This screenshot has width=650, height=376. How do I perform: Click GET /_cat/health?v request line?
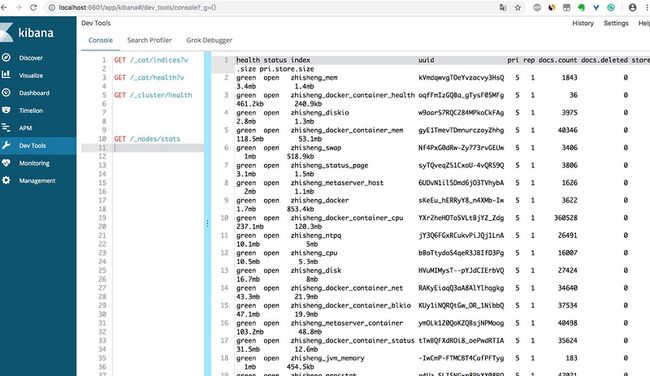pyautogui.click(x=149, y=78)
